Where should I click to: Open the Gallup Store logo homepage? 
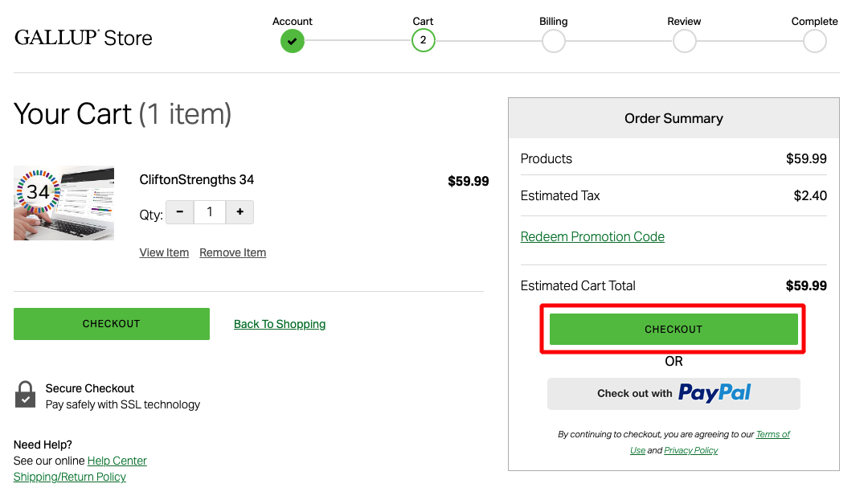pyautogui.click(x=83, y=38)
